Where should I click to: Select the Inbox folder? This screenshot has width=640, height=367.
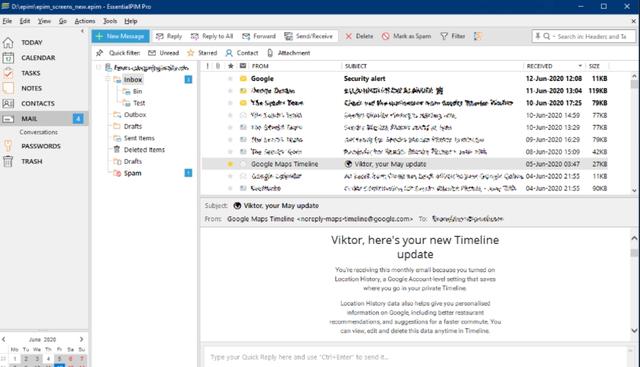click(x=133, y=80)
